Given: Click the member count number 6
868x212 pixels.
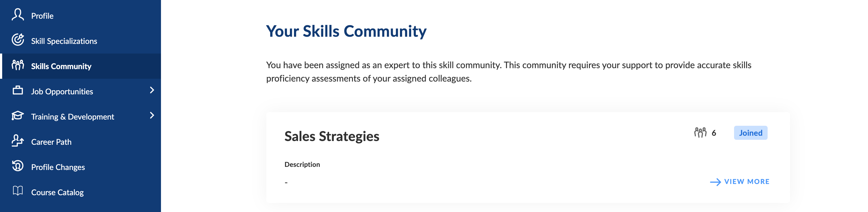Looking at the screenshot, I should click(x=714, y=133).
